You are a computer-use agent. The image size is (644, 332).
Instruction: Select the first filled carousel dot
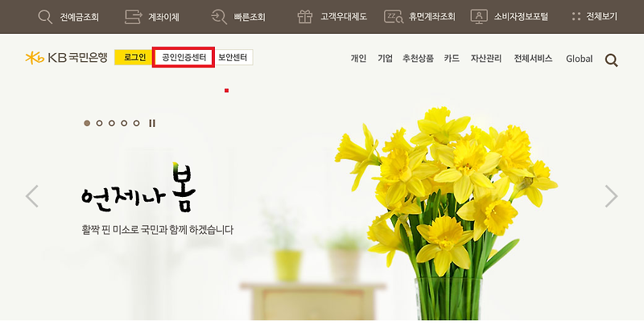(87, 123)
